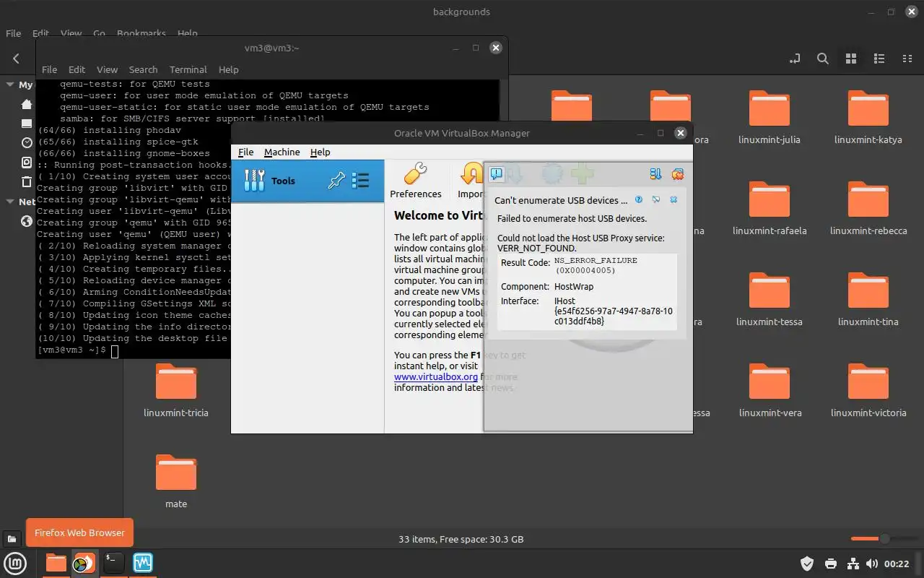Image resolution: width=924 pixels, height=578 pixels.
Task: Open Trash in file manager sidebar
Action: coord(27,182)
